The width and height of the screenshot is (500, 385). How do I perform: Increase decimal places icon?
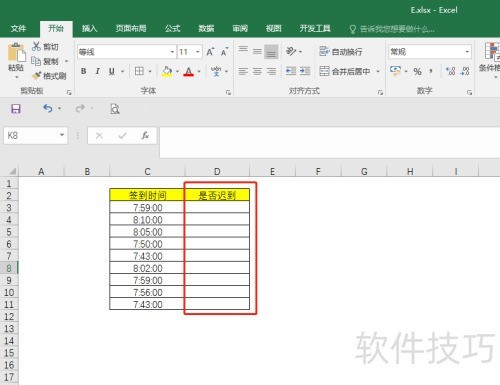click(450, 71)
